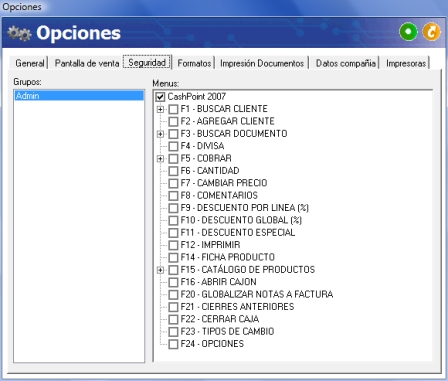This screenshot has height=381, width=448.
Task: Go to the Impresoras tab
Action: click(406, 63)
